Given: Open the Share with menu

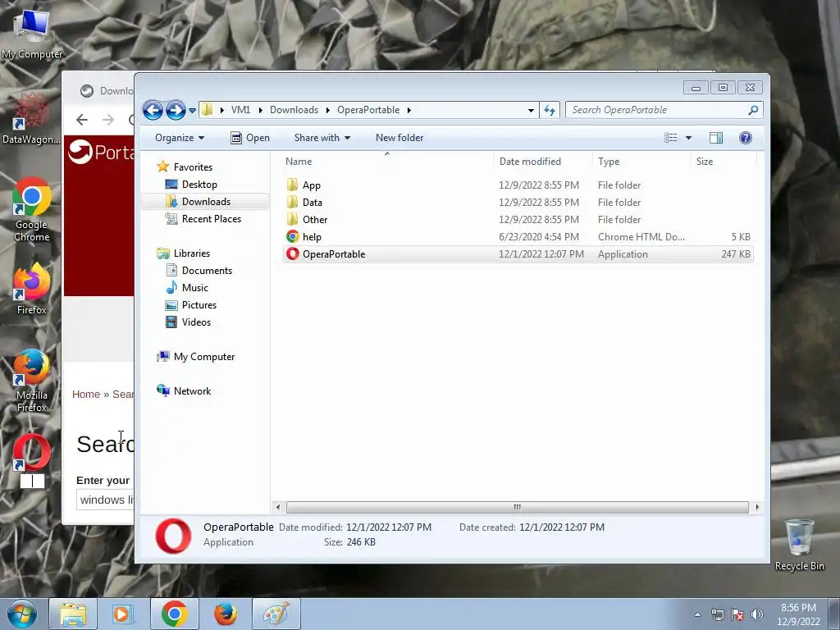Looking at the screenshot, I should click(x=322, y=138).
